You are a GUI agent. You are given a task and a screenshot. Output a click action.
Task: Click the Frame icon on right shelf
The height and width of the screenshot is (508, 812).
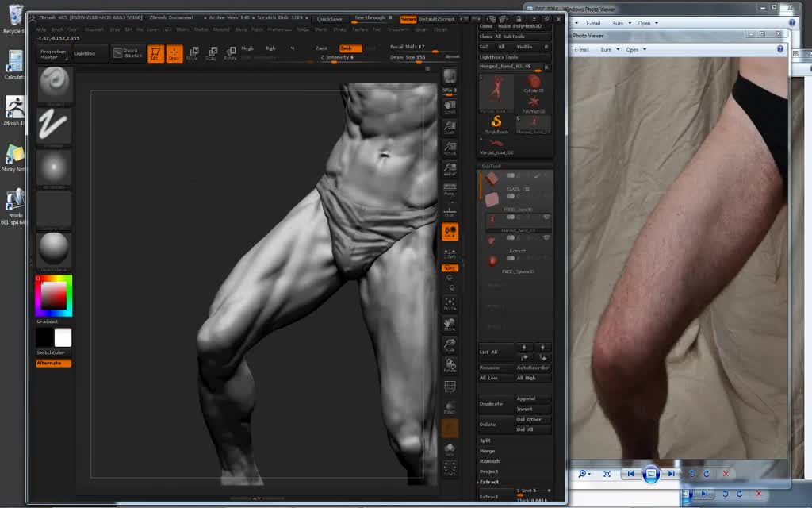click(x=450, y=304)
